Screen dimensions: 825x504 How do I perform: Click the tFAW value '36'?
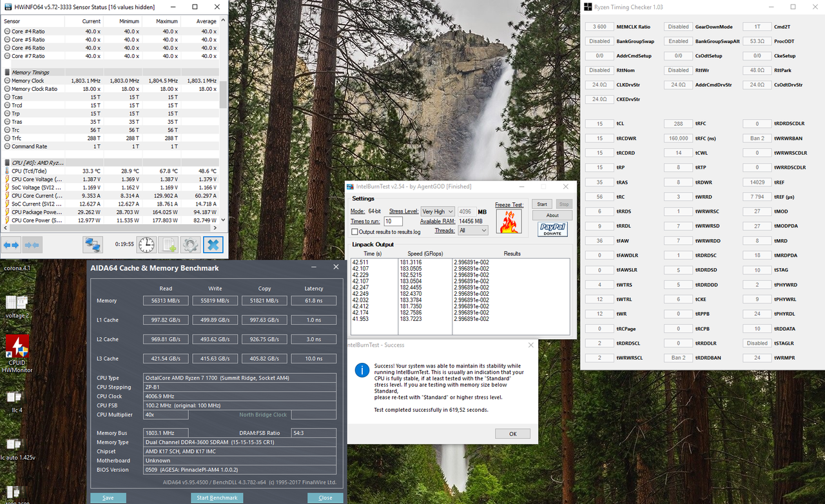pos(599,241)
